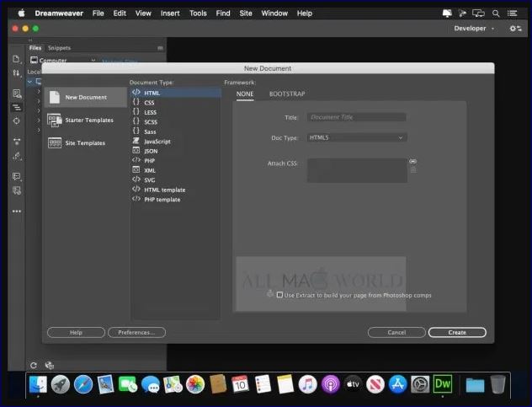Screen dimensions: 532x407
Task: Click the file management arrows icon
Action: (x=16, y=72)
